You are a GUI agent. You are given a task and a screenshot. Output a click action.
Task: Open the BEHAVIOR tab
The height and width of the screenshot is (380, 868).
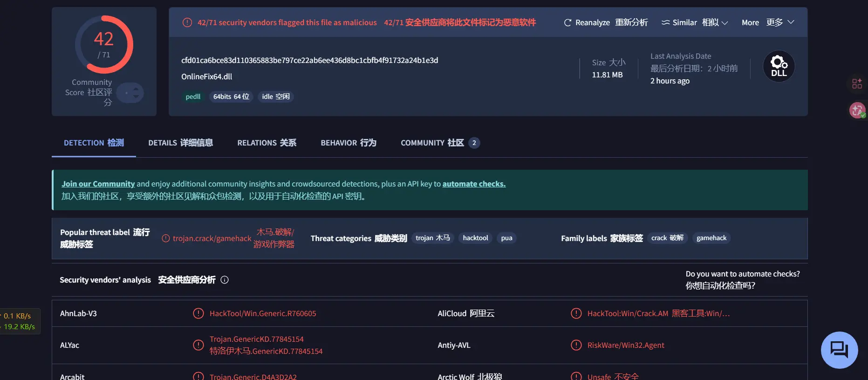pos(348,143)
